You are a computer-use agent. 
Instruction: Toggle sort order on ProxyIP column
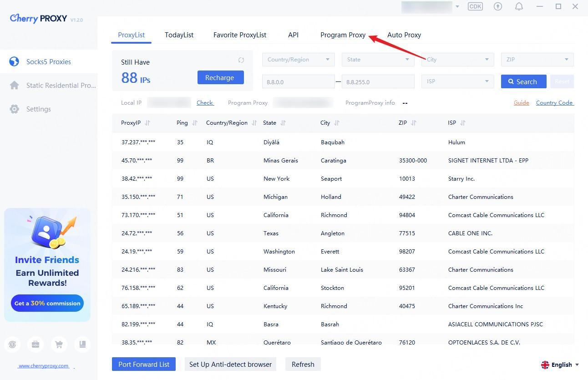[147, 123]
